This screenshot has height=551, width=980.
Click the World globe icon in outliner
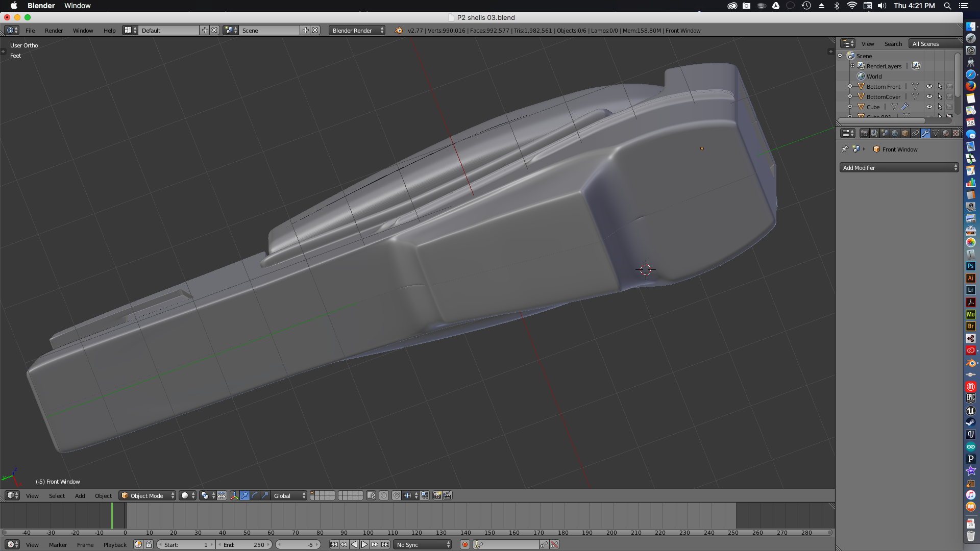pos(861,76)
